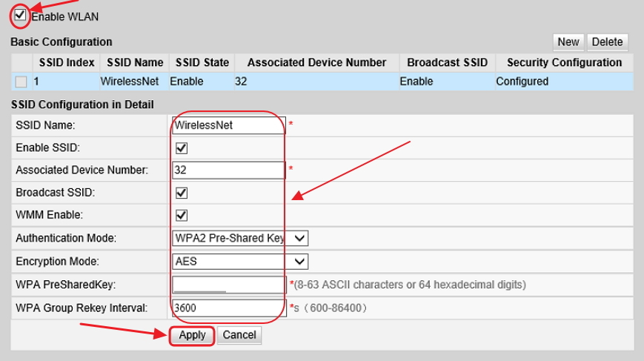Click the SSID Configuration in Detail heading
Image resolution: width=644 pixels, height=361 pixels.
(82, 105)
